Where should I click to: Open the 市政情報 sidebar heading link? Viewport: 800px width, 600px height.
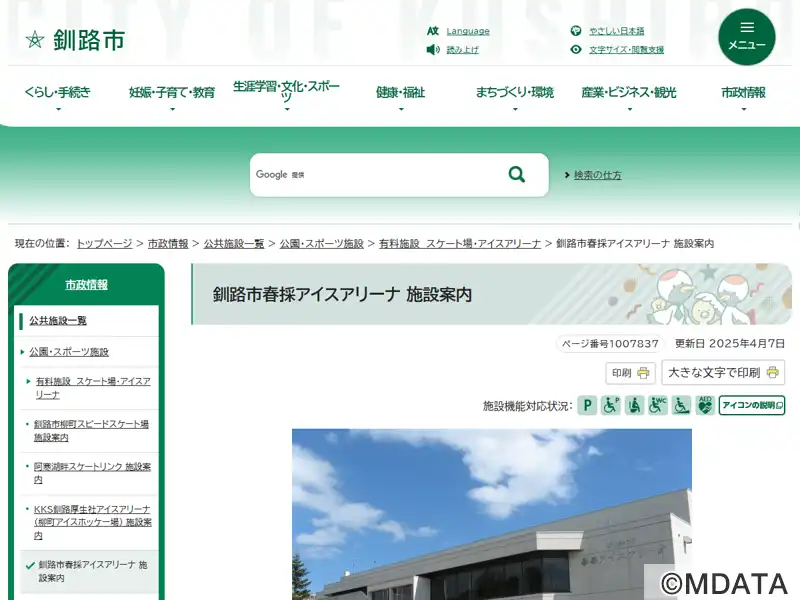tap(86, 285)
